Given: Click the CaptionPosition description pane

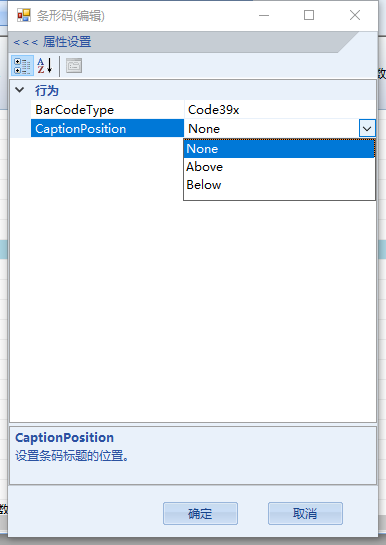Looking at the screenshot, I should pyautogui.click(x=193, y=455).
